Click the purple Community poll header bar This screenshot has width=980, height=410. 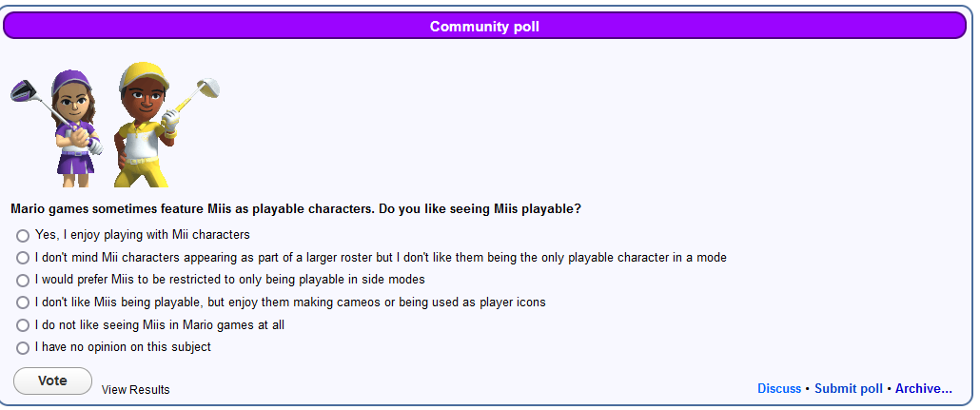click(x=484, y=27)
